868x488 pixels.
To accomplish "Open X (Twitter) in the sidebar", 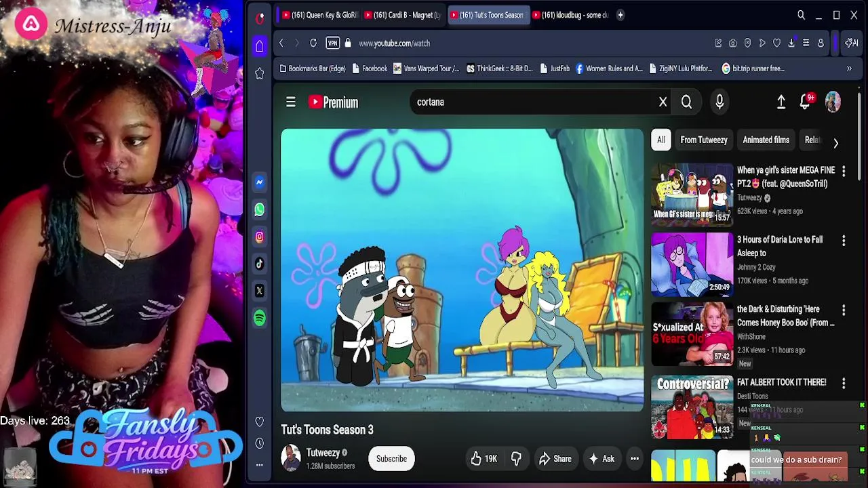I will click(260, 291).
